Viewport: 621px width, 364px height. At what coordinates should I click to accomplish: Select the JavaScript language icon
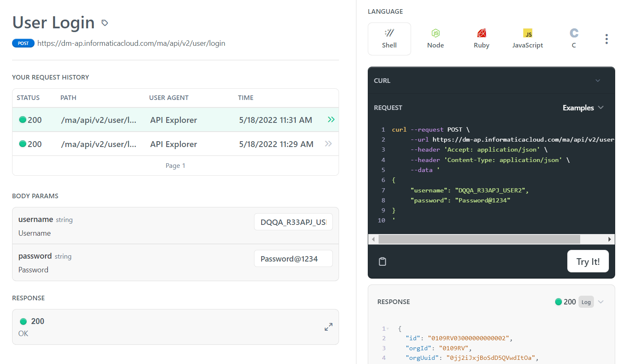tap(528, 33)
